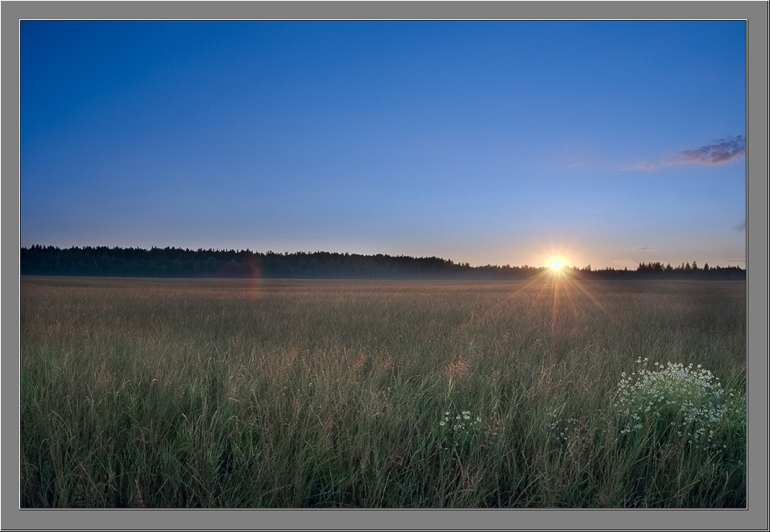Click the pink cloud at upper right
This screenshot has height=532, width=770.
712,151
